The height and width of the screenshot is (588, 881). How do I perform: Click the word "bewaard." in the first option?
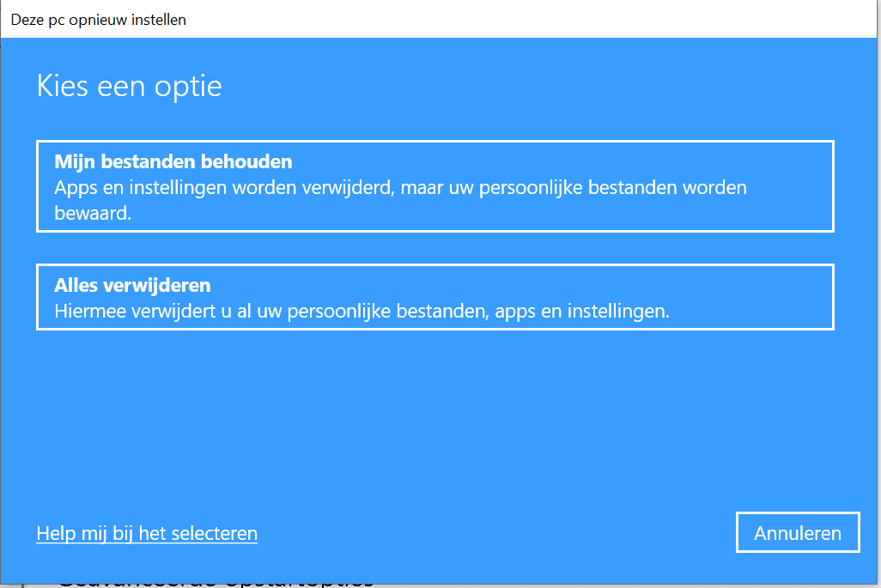93,213
